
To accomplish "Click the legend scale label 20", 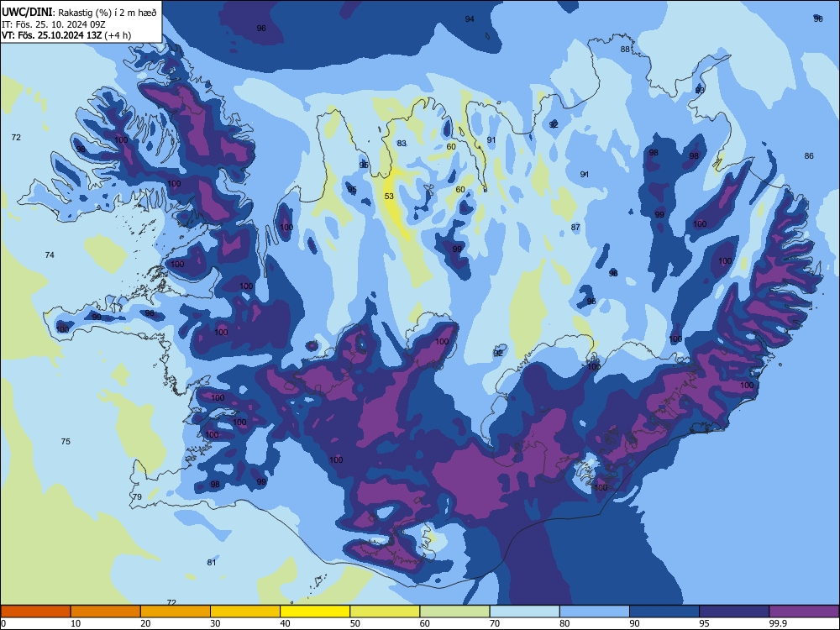I will point(145,623).
